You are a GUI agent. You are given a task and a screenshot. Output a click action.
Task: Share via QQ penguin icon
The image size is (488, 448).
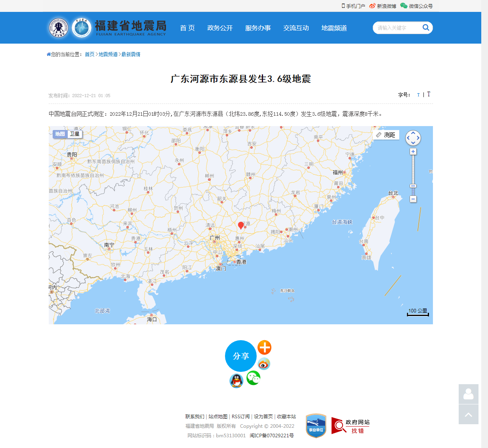tap(236, 381)
